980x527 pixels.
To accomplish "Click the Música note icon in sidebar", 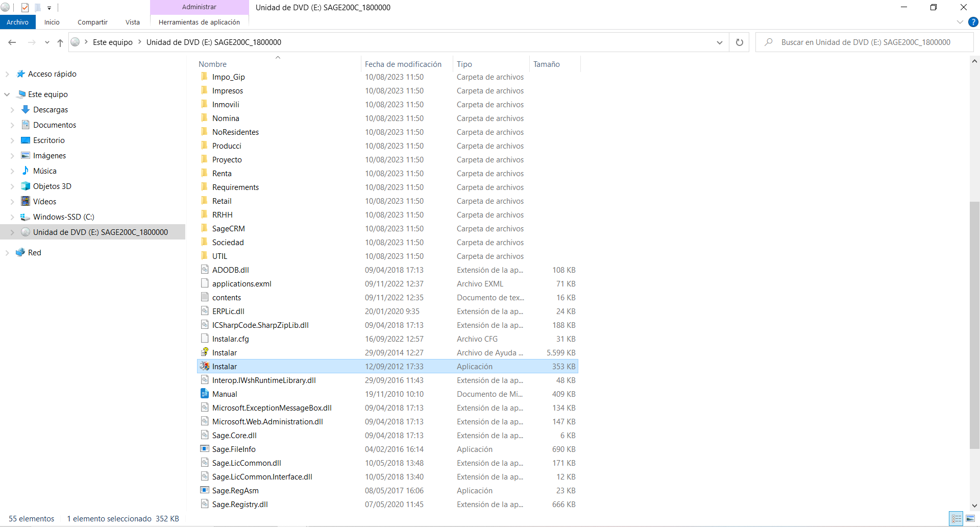I will click(26, 171).
